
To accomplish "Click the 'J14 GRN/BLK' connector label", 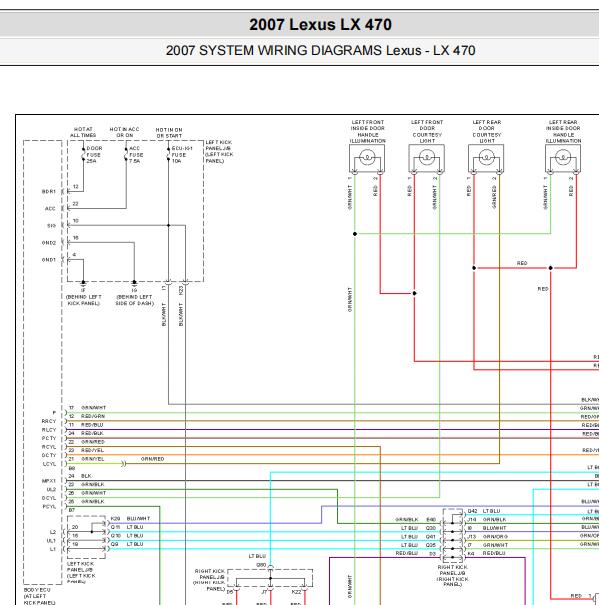I will point(487,519).
